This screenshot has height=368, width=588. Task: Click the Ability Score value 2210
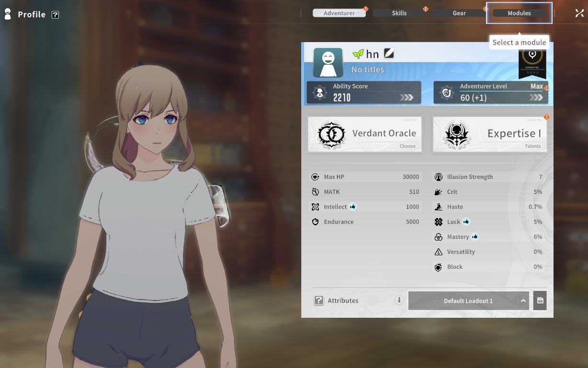342,98
